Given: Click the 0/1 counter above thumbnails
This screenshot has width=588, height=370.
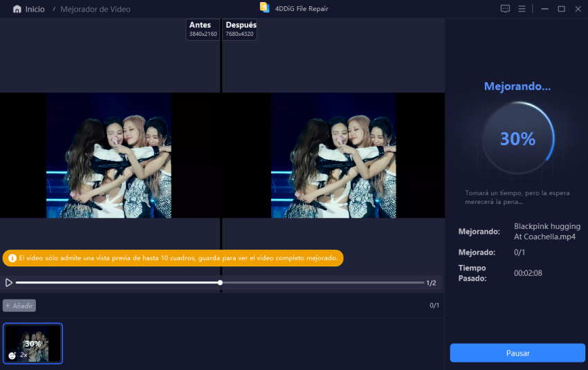Looking at the screenshot, I should pyautogui.click(x=434, y=306).
